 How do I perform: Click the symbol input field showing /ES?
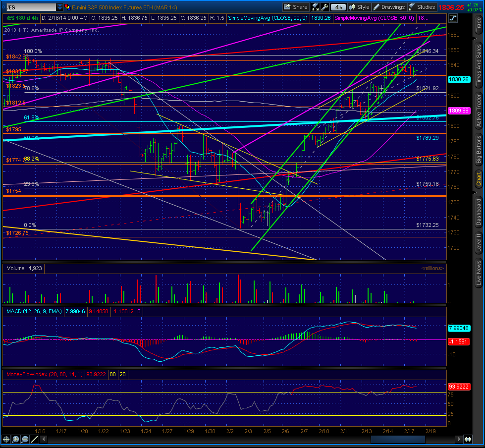tap(31, 7)
